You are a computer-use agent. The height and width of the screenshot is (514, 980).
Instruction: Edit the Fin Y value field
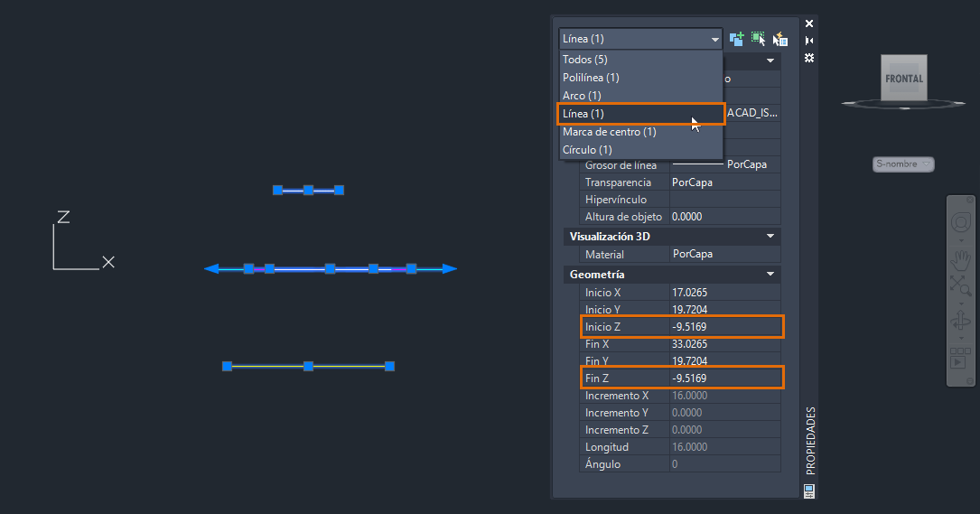point(725,361)
